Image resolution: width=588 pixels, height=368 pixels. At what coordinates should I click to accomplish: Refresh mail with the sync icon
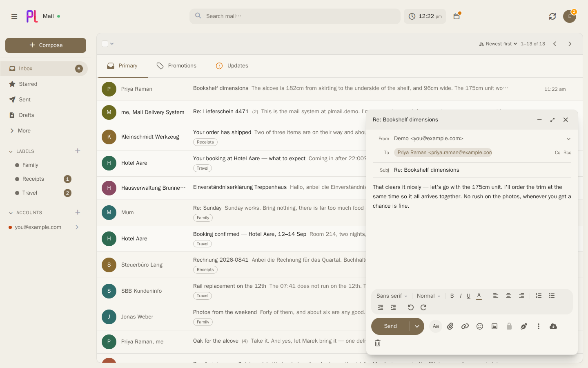pos(552,16)
